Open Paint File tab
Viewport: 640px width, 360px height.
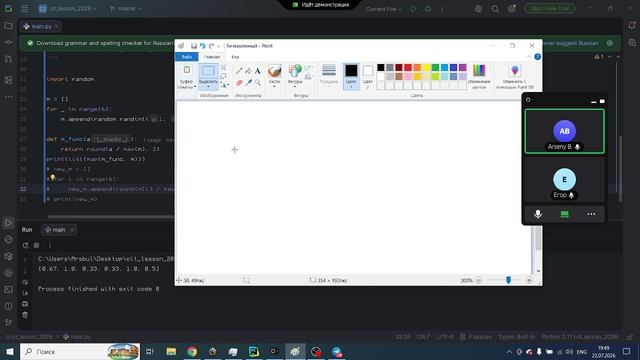click(x=187, y=57)
